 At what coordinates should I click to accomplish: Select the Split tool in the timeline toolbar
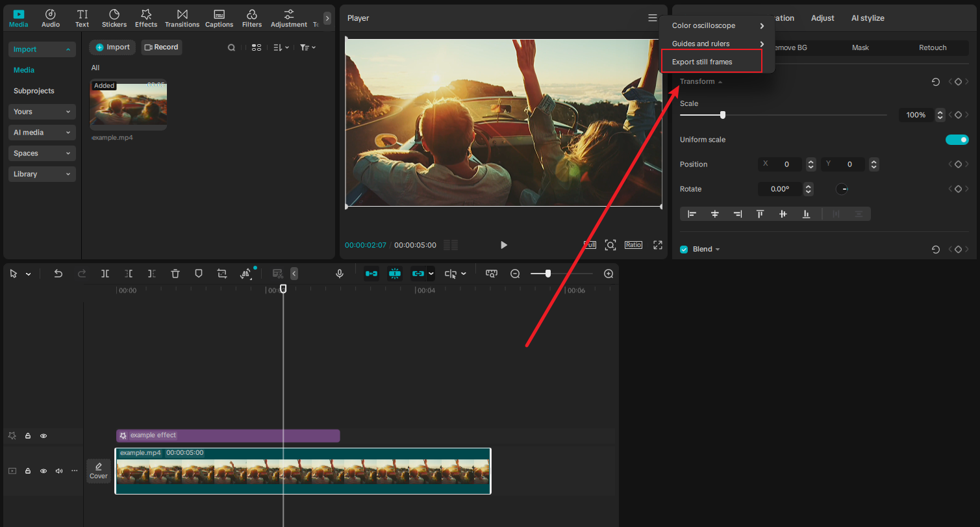pos(105,274)
